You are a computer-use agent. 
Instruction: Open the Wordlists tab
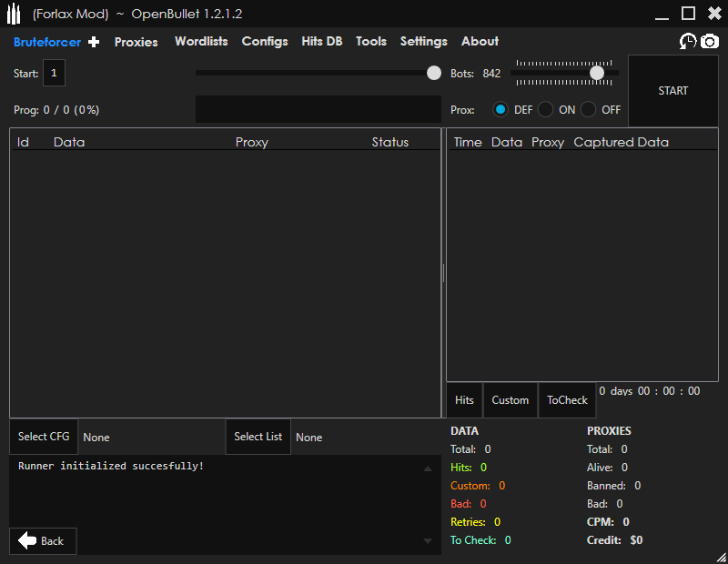201,41
